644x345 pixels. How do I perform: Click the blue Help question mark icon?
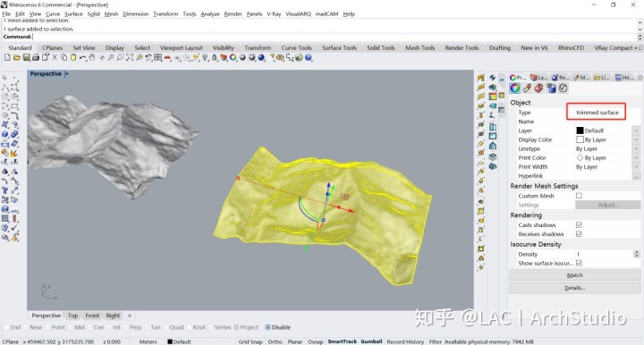pyautogui.click(x=309, y=57)
